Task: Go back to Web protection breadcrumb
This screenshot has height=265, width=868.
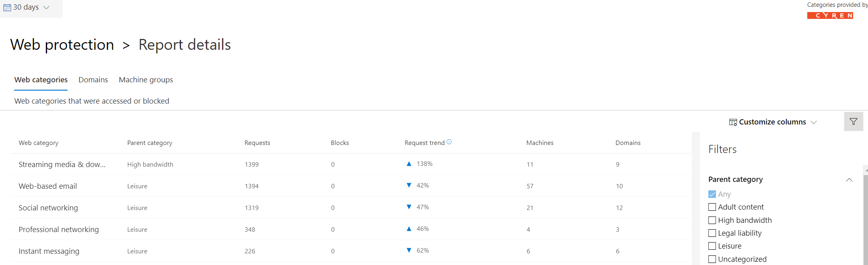Action: coord(62,45)
